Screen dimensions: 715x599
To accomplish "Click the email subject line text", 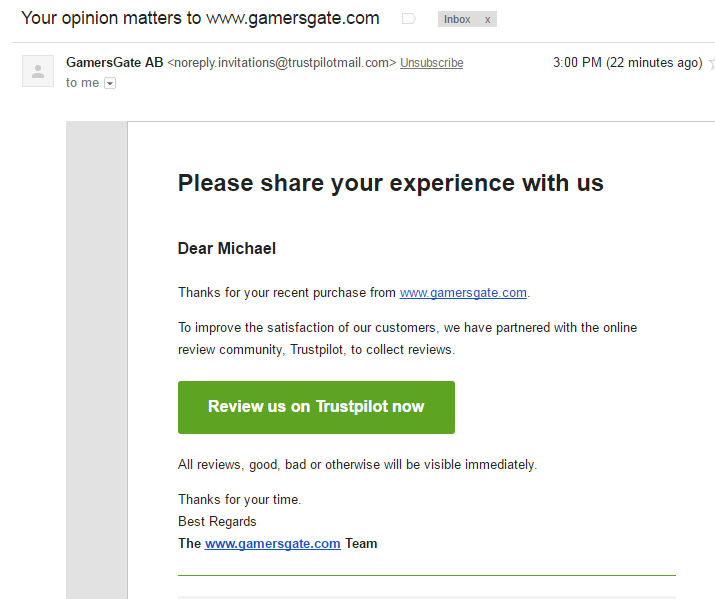I will click(200, 18).
